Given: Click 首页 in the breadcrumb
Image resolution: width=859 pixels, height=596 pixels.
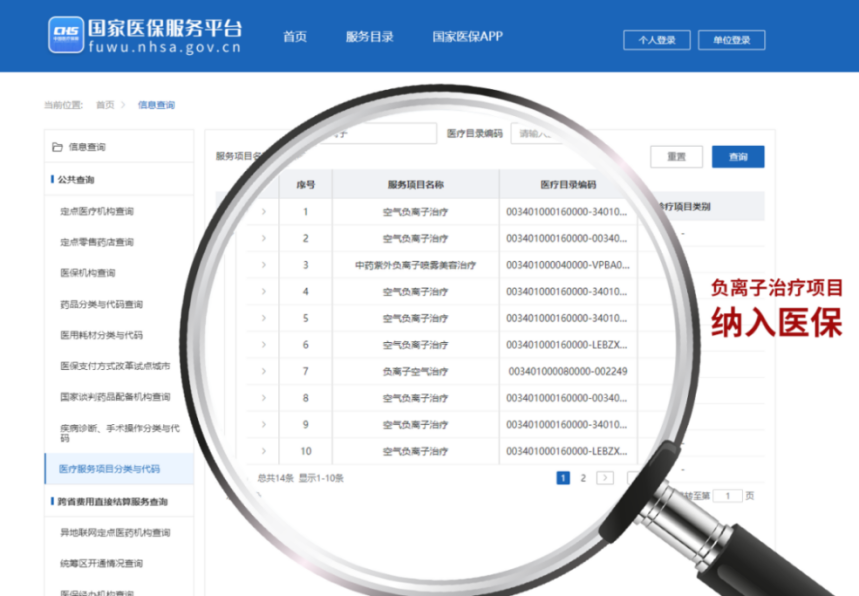Looking at the screenshot, I should pyautogui.click(x=105, y=105).
